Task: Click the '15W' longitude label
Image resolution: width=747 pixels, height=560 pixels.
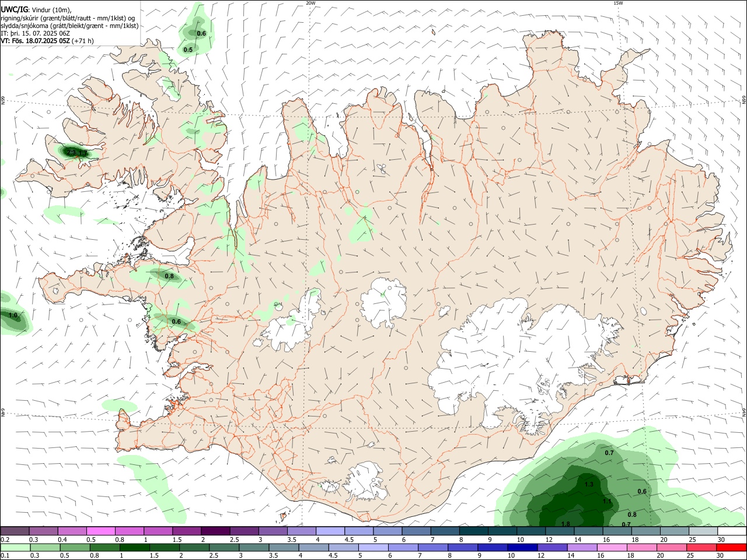Action: (618, 3)
